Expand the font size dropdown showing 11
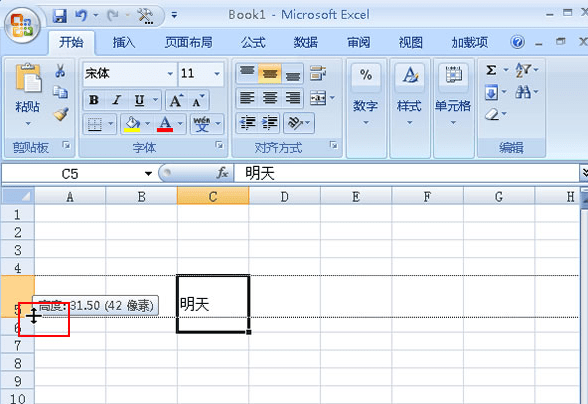This screenshot has width=588, height=404. [217, 74]
